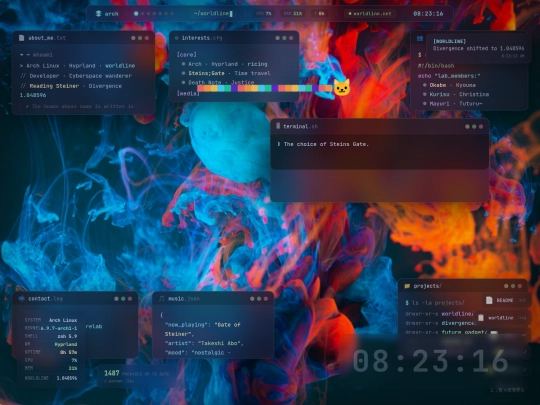The image size is (540, 405).
Task: Dismiss the WORLDLINE divergence notification
Action: [x=478, y=49]
